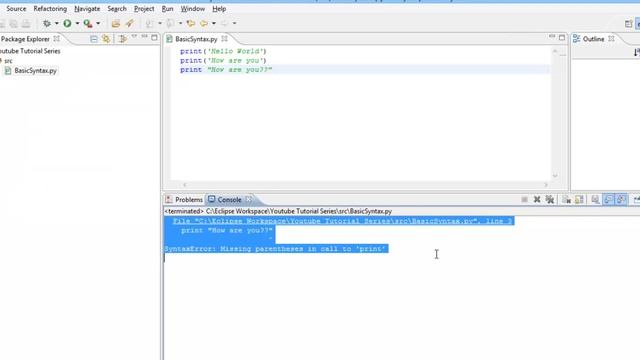The image size is (640, 360).
Task: Open the Help menu
Action: click(x=219, y=9)
